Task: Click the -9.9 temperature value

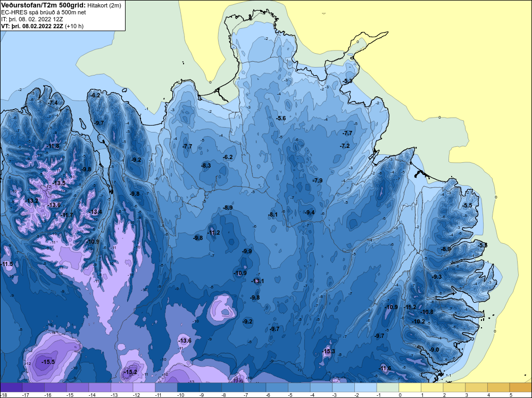Action: [x=247, y=252]
